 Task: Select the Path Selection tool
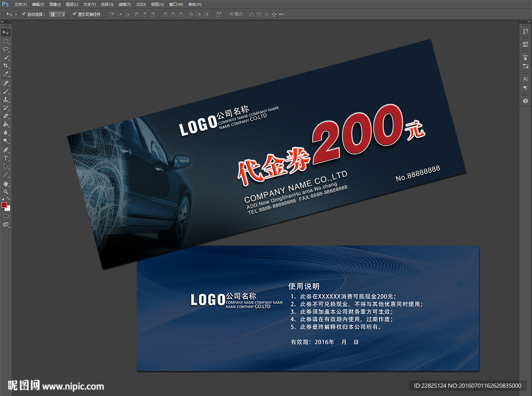pyautogui.click(x=6, y=167)
